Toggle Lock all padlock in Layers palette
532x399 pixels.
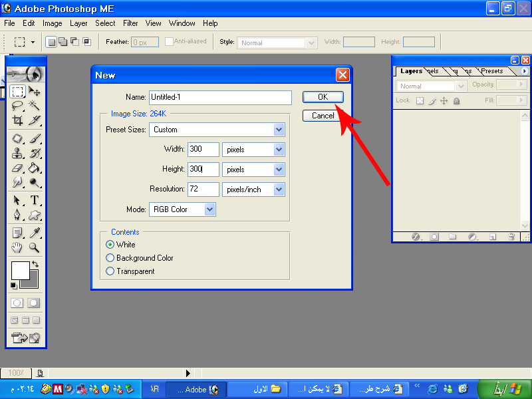coord(457,101)
